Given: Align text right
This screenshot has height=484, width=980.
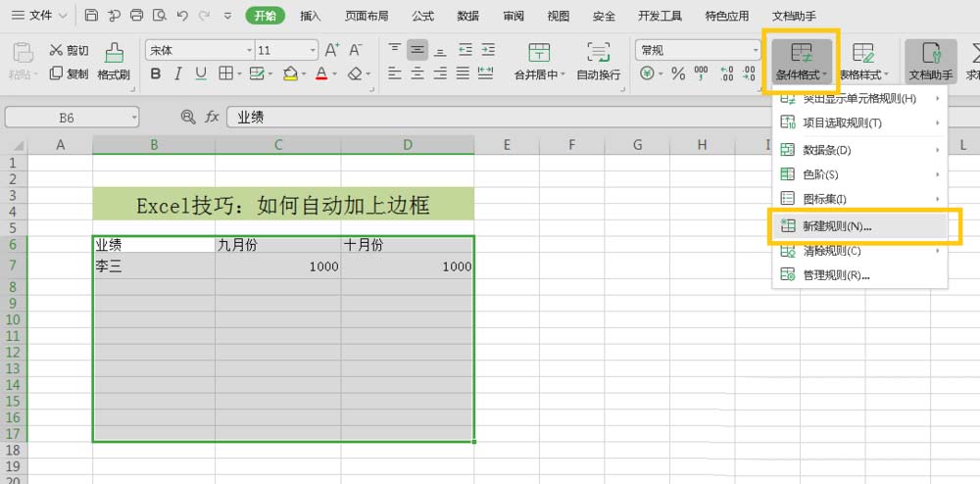Looking at the screenshot, I should point(440,73).
